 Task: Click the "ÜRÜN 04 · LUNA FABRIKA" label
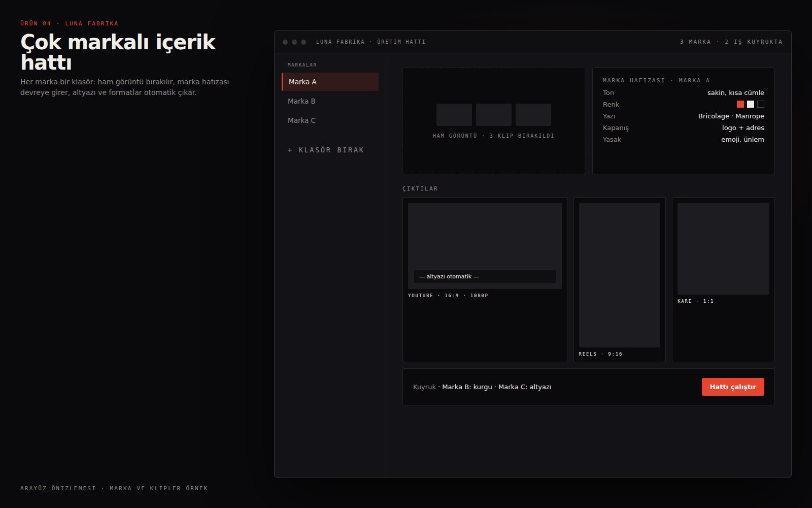pos(70,23)
